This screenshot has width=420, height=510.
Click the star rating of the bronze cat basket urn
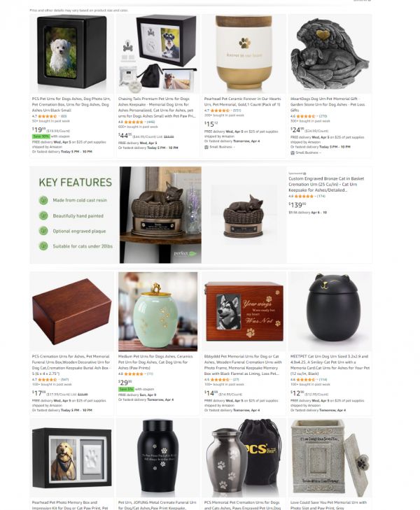pyautogui.click(x=304, y=197)
